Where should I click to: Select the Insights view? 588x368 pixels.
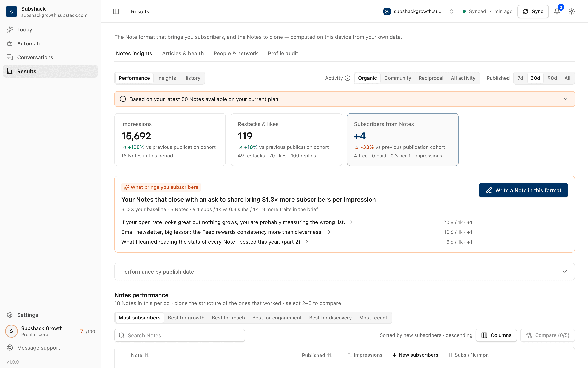point(166,78)
